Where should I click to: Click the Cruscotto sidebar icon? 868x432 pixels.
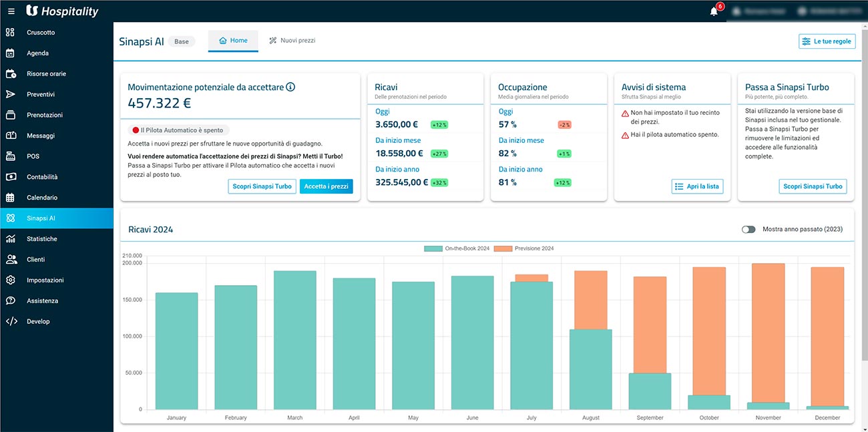point(10,32)
